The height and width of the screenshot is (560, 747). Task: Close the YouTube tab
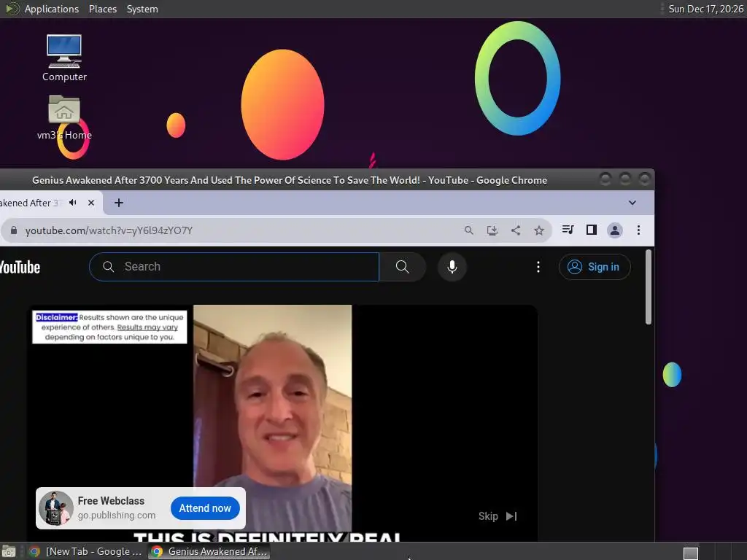(91, 203)
